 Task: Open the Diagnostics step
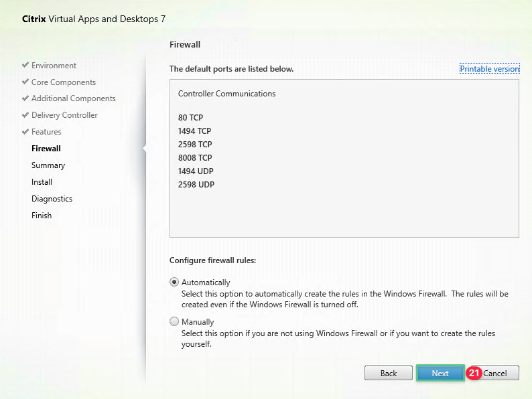52,199
